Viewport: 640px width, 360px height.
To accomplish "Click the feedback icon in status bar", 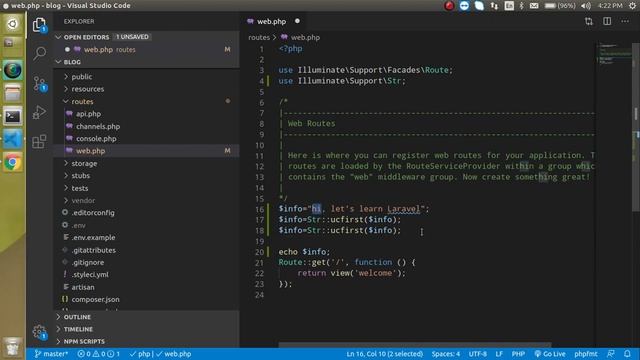I will (611, 354).
